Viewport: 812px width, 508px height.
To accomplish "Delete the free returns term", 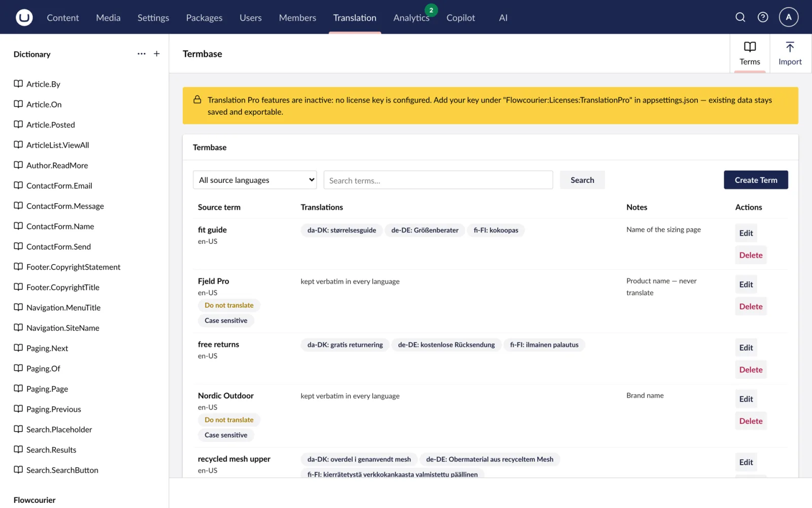I will 751,370.
